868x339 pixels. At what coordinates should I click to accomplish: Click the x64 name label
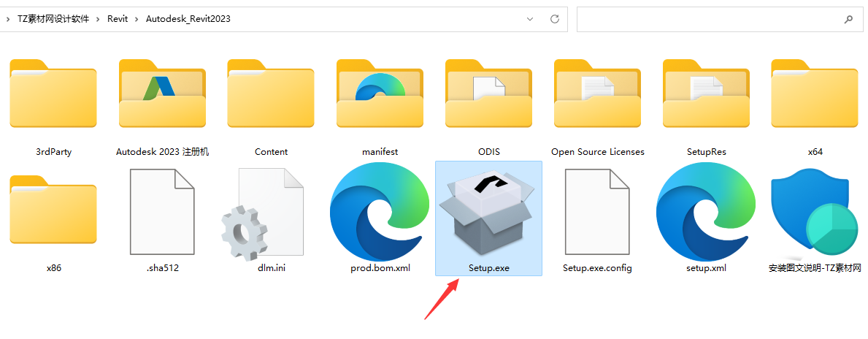pyautogui.click(x=815, y=152)
